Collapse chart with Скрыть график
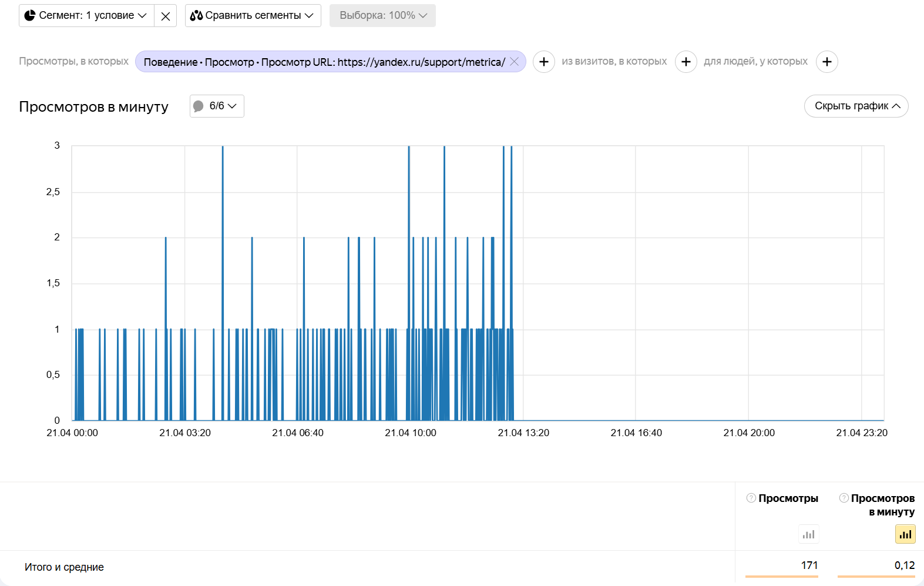Viewport: 924px width, 586px height. point(856,106)
